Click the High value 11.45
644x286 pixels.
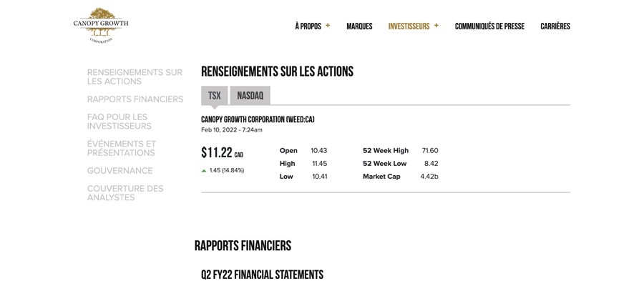tap(320, 163)
